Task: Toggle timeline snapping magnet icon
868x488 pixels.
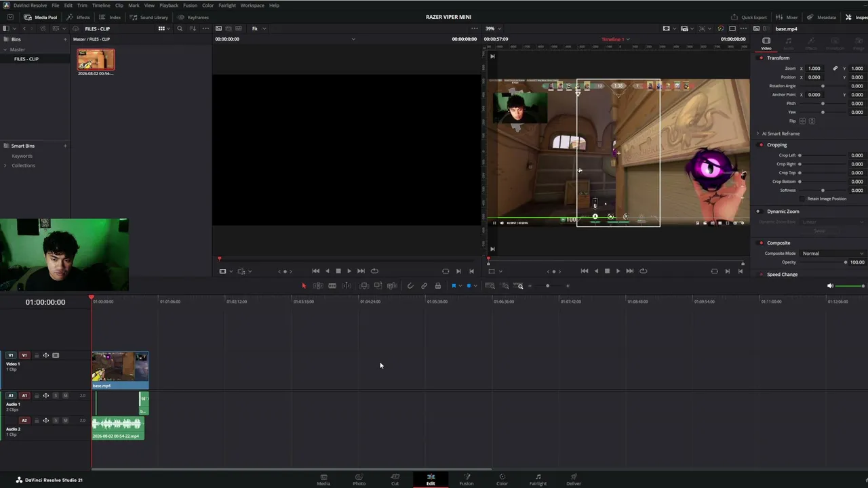Action: 410,286
